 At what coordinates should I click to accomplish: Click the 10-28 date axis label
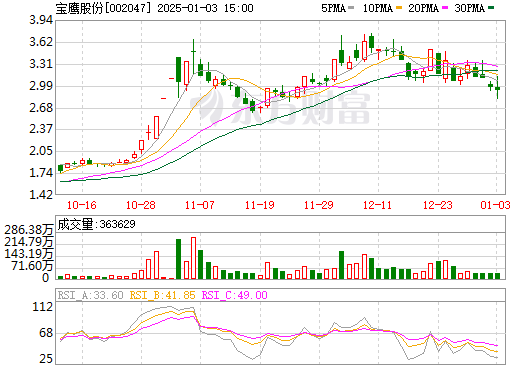pyautogui.click(x=141, y=205)
